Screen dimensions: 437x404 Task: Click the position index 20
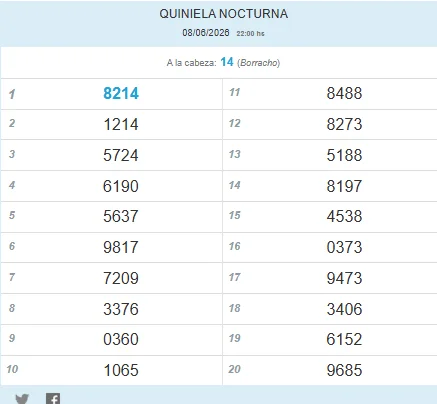(234, 369)
